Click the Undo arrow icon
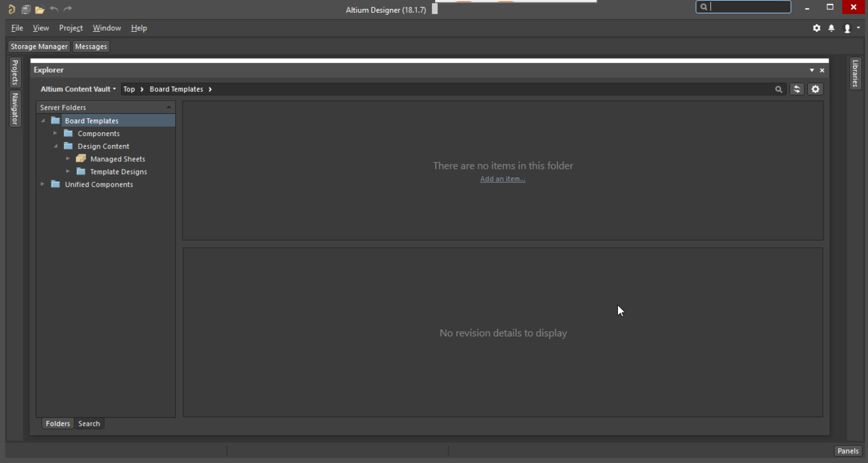 pos(54,9)
